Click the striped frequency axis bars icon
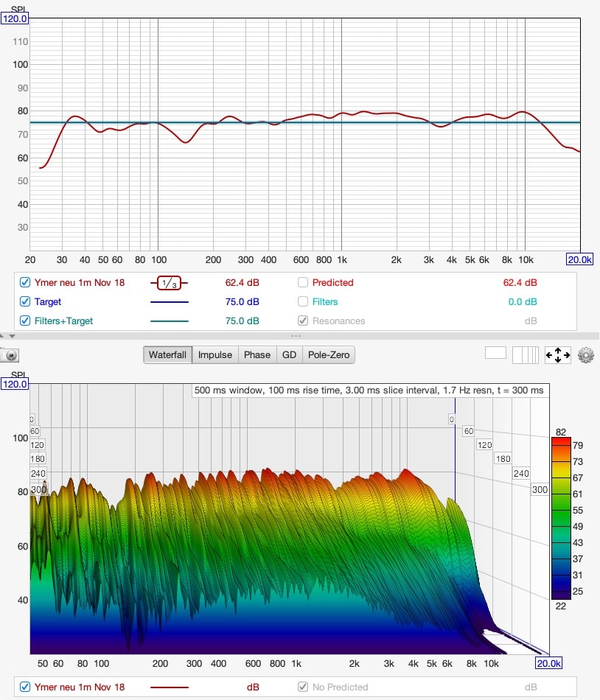The width and height of the screenshot is (600, 700). point(526,354)
